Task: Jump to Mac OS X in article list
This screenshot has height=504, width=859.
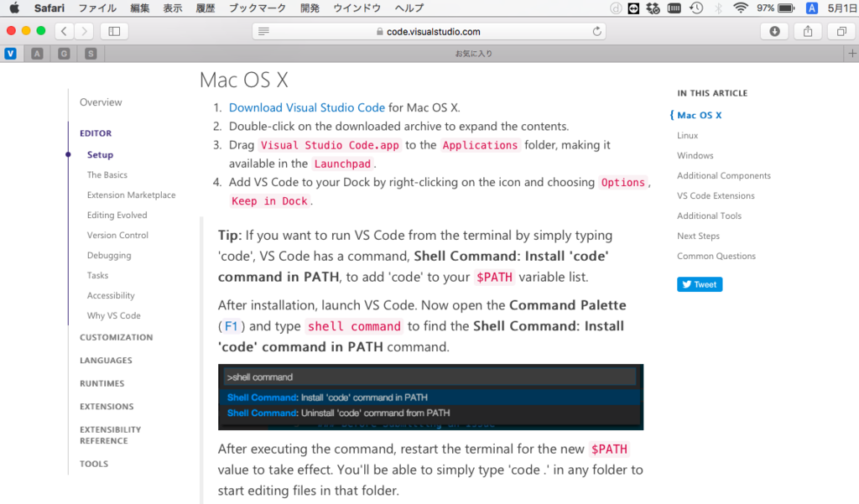Action: [699, 115]
